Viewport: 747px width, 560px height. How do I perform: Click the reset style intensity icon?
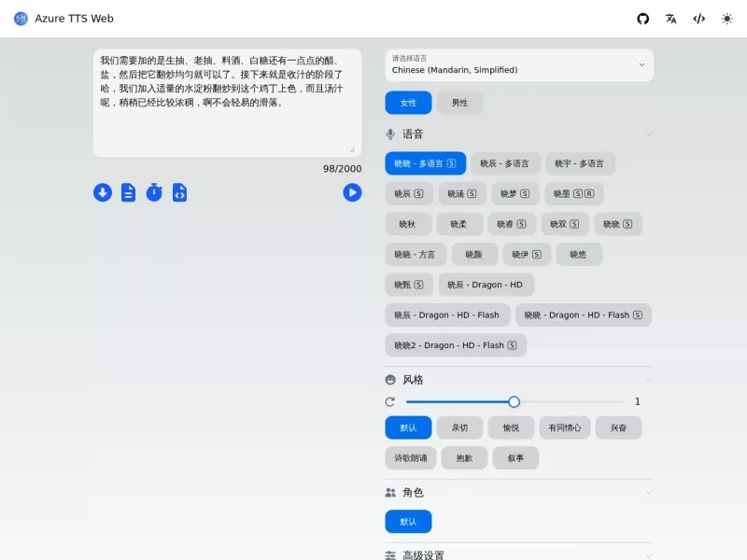click(389, 402)
